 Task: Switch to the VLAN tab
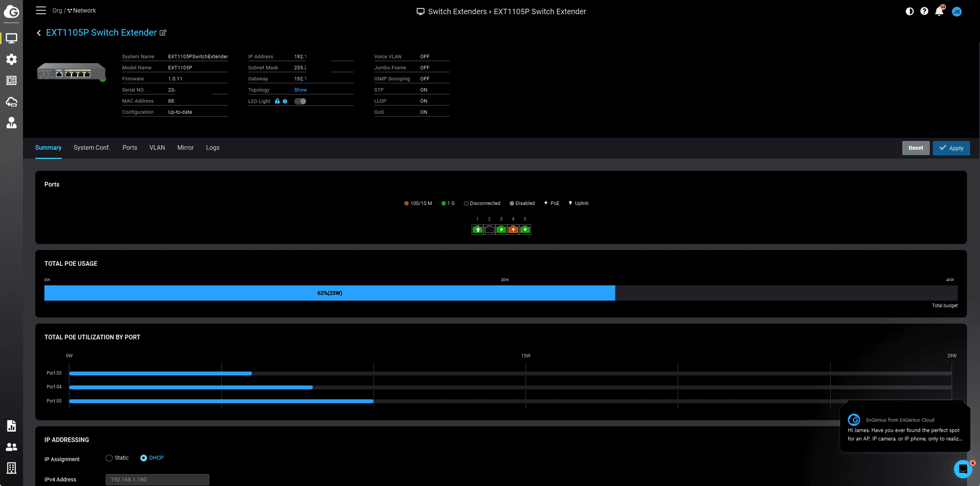pos(157,148)
